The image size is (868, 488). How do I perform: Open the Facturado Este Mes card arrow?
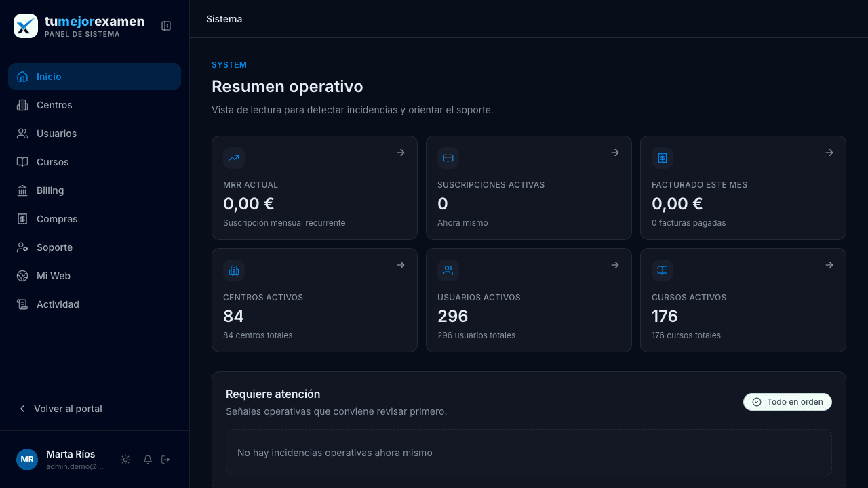[x=829, y=152]
